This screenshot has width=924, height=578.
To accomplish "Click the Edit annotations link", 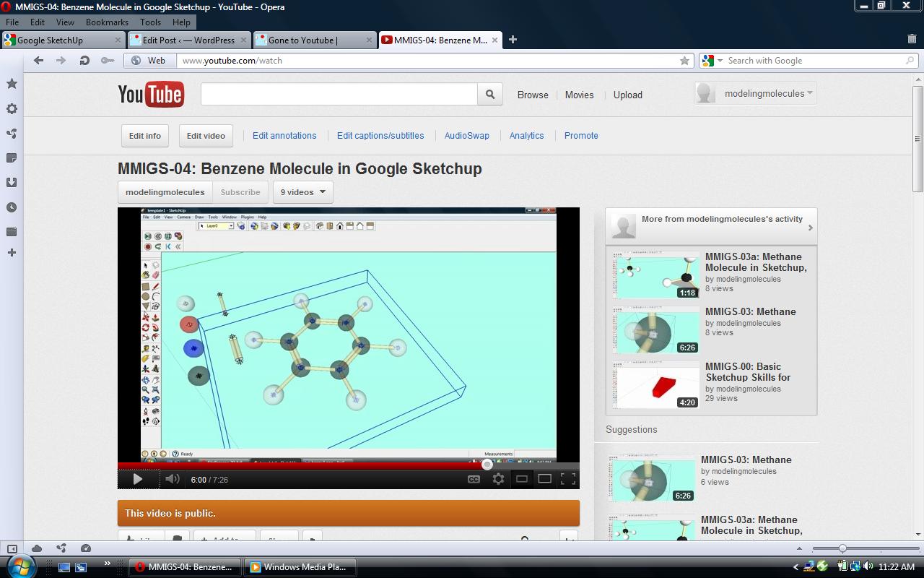I will click(x=284, y=136).
